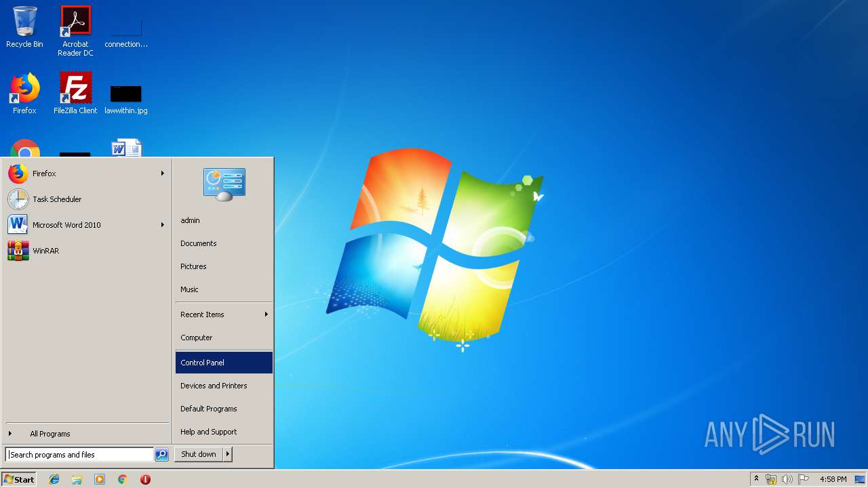The width and height of the screenshot is (868, 488).
Task: Click the 4:58 PM clock
Action: pos(833,479)
